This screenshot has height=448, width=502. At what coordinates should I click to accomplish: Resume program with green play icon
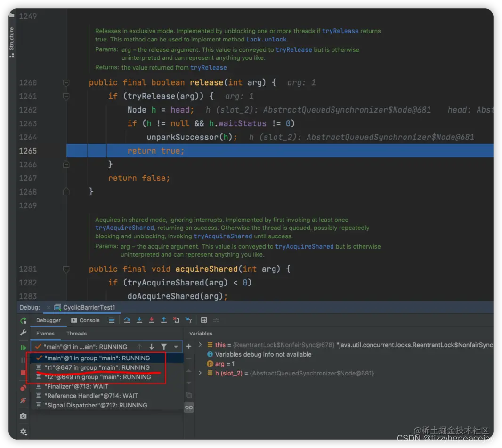pyautogui.click(x=23, y=348)
